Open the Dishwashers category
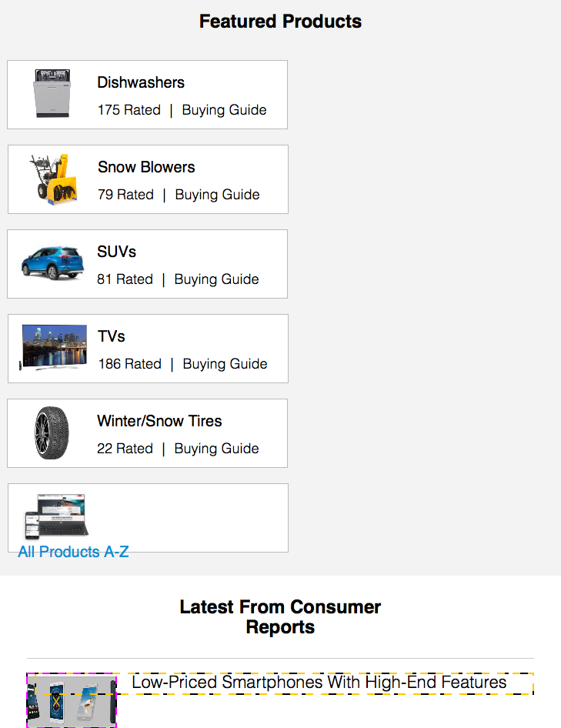561x728 pixels. 141,82
